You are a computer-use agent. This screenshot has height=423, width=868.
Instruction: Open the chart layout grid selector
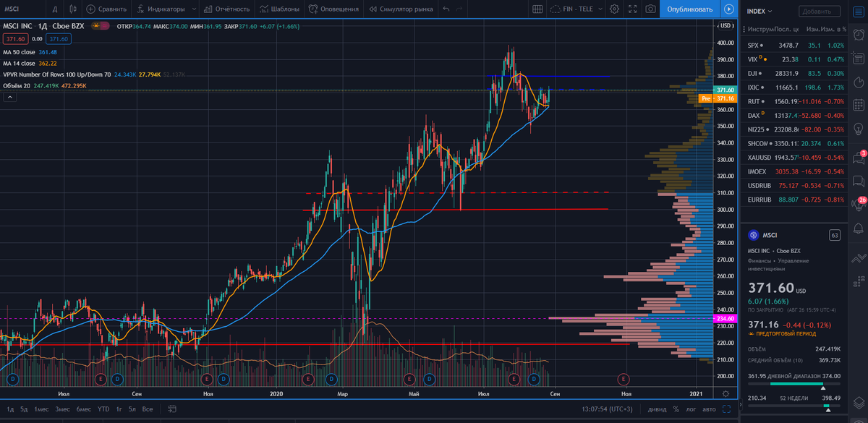pos(537,9)
